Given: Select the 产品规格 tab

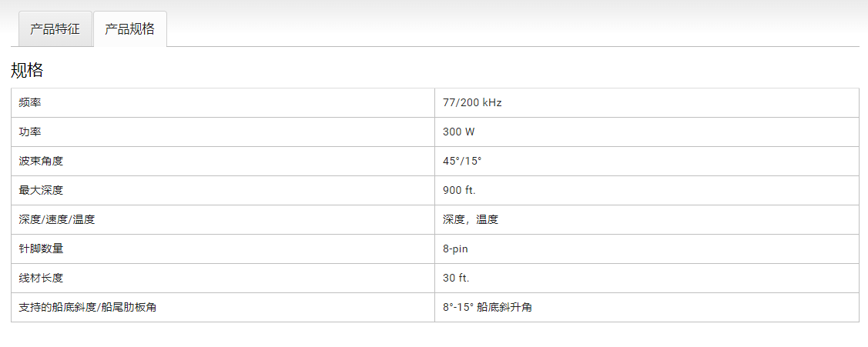Looking at the screenshot, I should point(129,29).
